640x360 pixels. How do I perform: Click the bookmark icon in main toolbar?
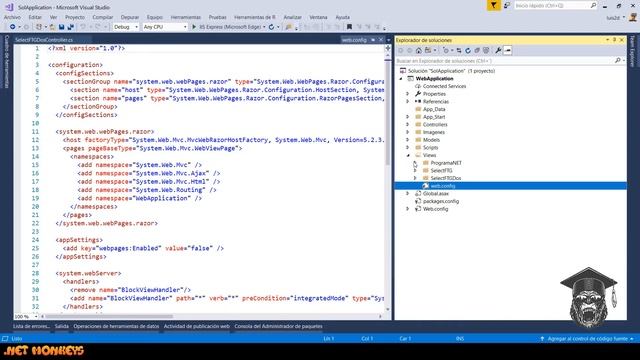(349, 27)
